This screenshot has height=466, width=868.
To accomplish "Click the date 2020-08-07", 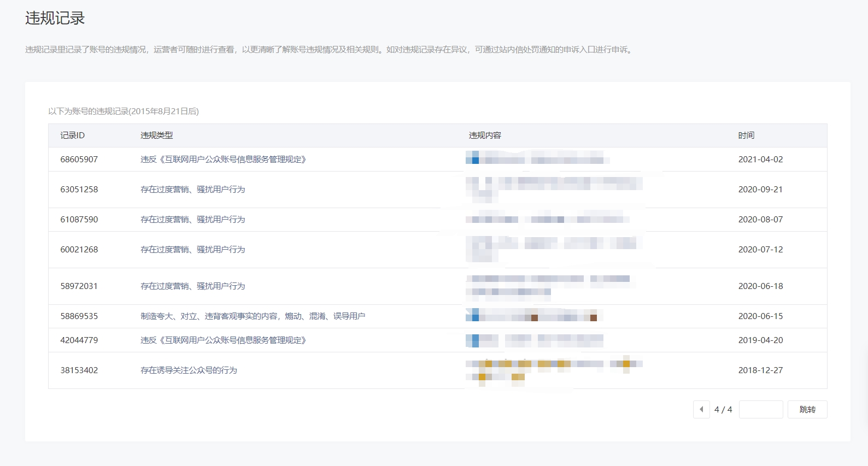I will pos(761,220).
